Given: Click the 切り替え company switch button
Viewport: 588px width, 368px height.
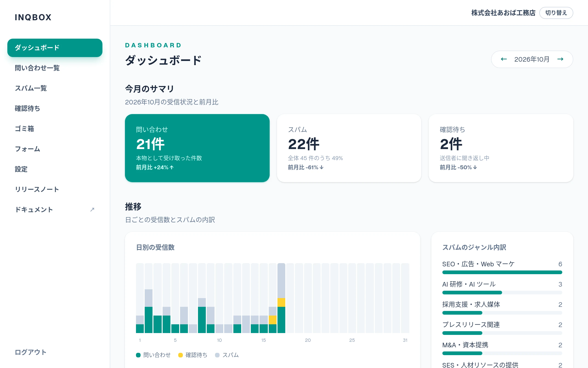Looking at the screenshot, I should point(556,13).
